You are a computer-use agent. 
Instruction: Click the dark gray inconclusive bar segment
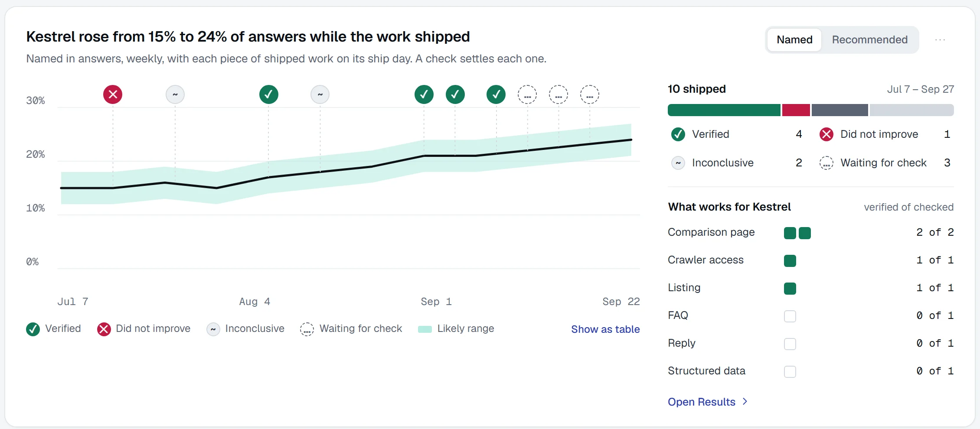pyautogui.click(x=840, y=110)
